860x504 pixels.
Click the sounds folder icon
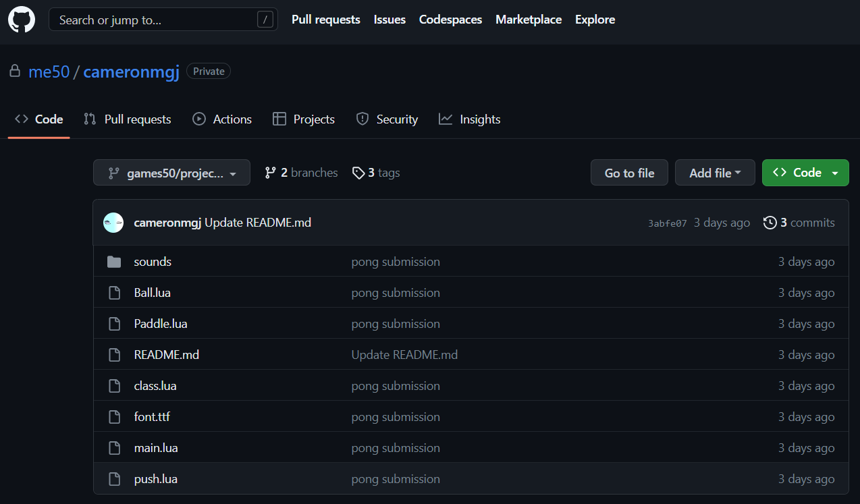point(114,262)
